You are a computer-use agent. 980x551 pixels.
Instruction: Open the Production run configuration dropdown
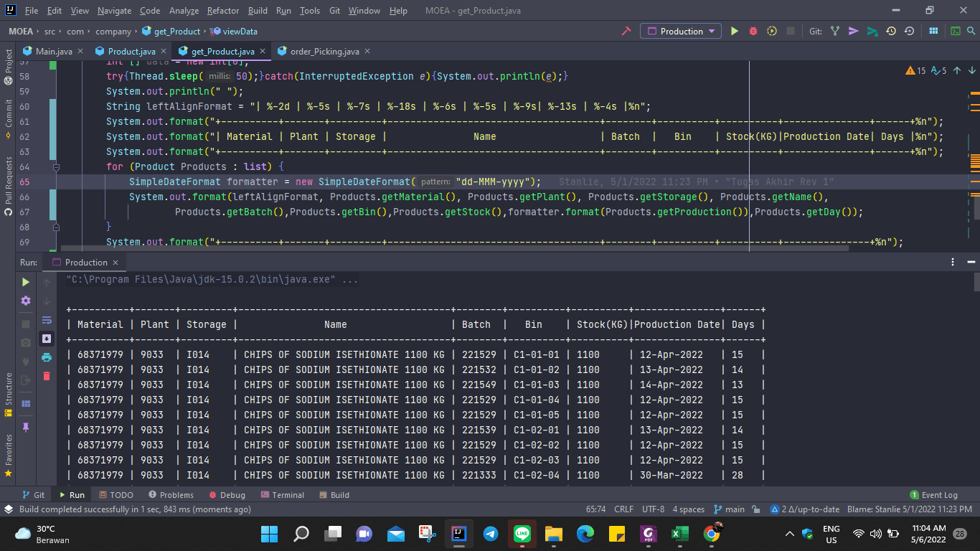coord(681,31)
